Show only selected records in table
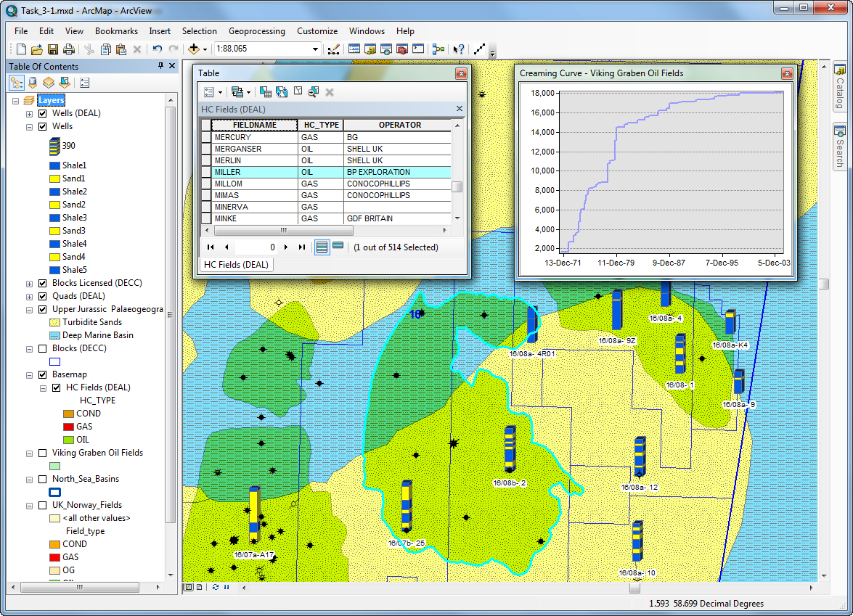Viewport: 853px width, 616px height. [338, 247]
